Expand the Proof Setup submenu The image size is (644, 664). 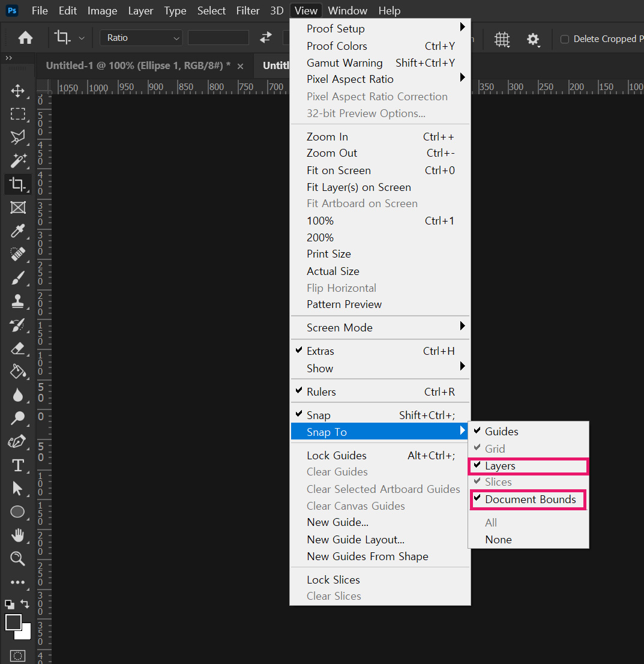[381, 29]
